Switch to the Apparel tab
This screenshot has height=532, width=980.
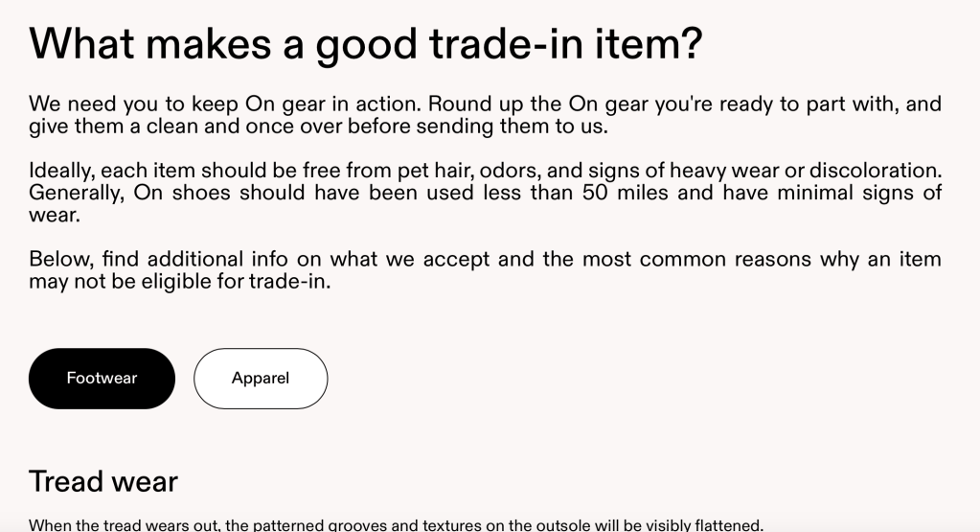click(x=261, y=379)
